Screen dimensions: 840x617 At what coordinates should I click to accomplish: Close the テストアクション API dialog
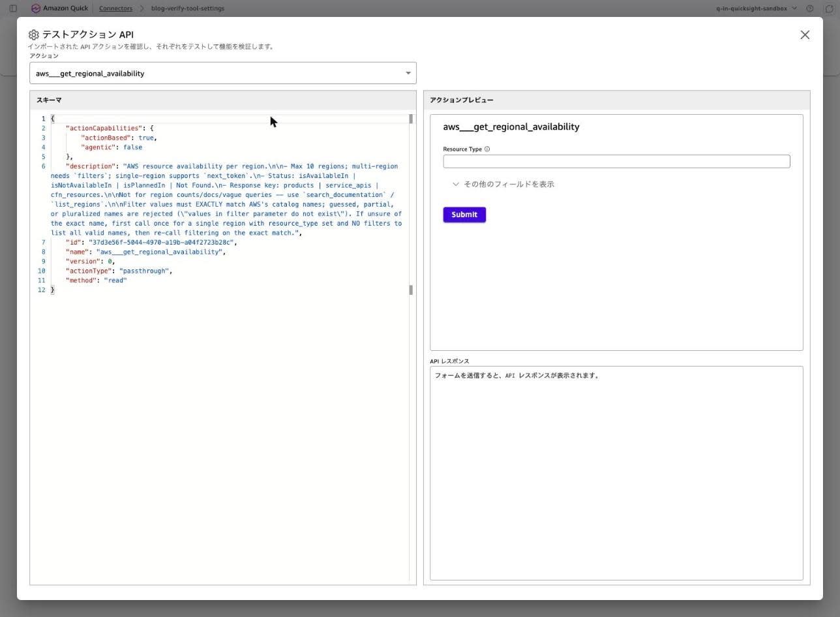[805, 35]
